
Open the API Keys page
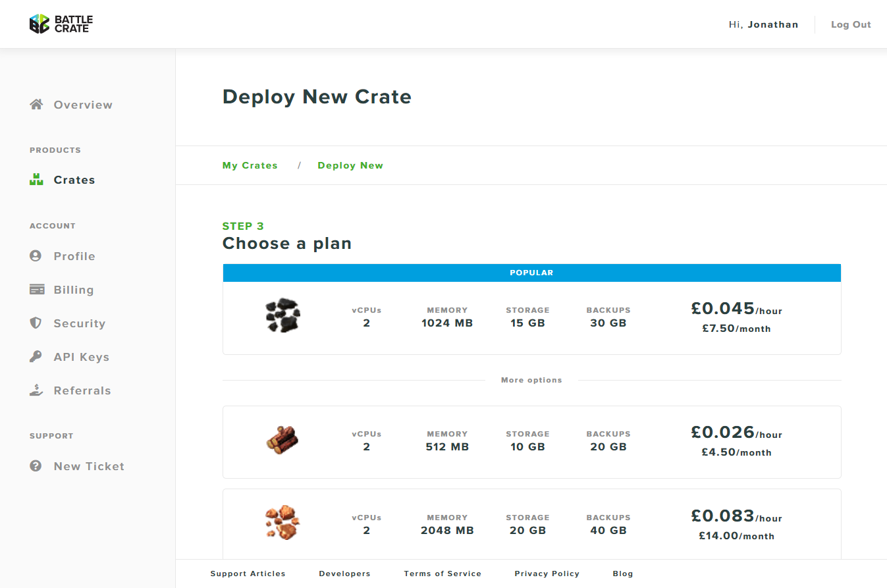tap(82, 357)
